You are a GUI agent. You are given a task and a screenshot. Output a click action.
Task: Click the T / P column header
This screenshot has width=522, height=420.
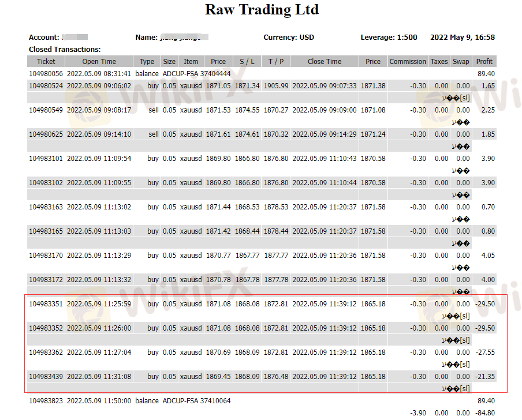coord(276,62)
